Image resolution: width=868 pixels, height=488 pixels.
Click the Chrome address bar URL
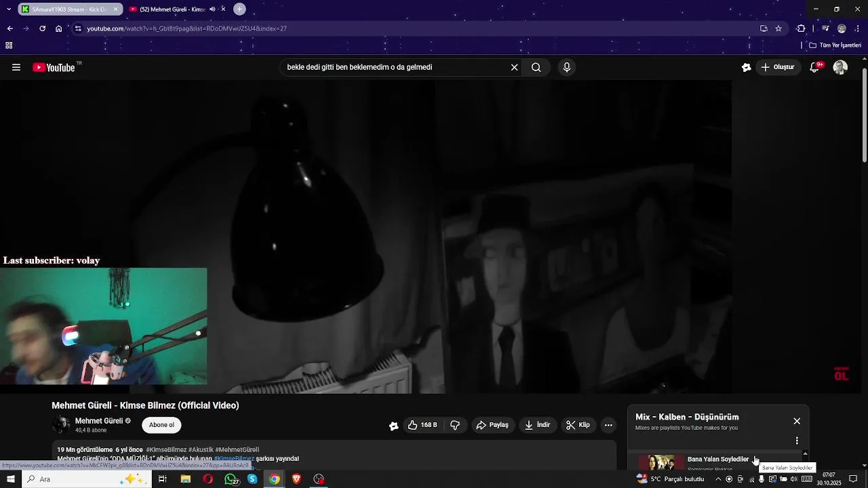[x=186, y=28]
